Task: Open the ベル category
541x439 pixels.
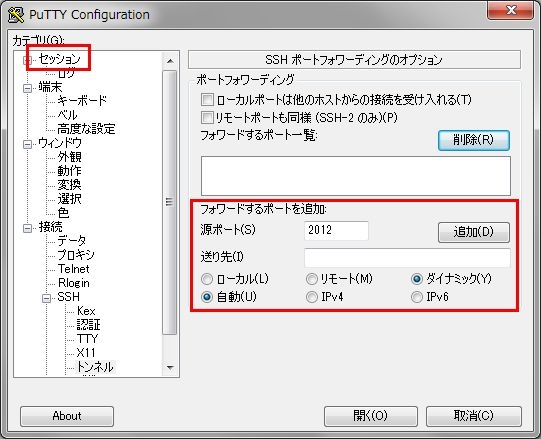Action: tap(67, 115)
